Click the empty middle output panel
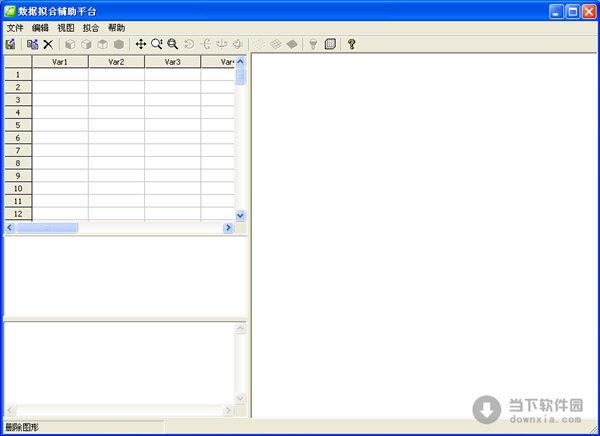Viewport: 600px width, 436px height. (125, 276)
